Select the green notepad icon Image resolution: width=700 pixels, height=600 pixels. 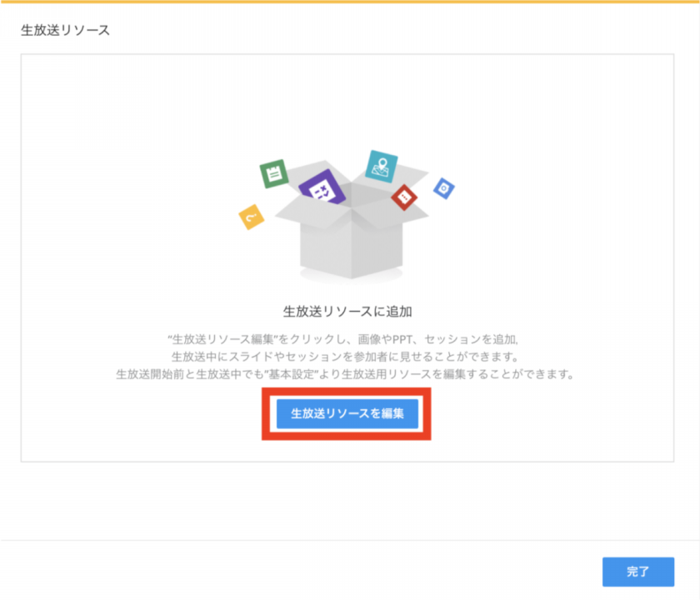click(273, 173)
